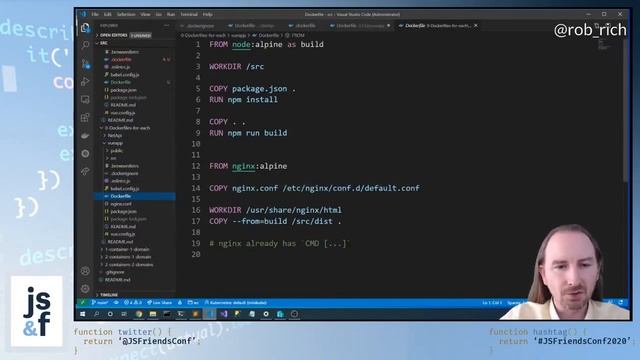640x360 pixels.
Task: Open the Explorer panel three-dots menu
Action: [x=166, y=25]
